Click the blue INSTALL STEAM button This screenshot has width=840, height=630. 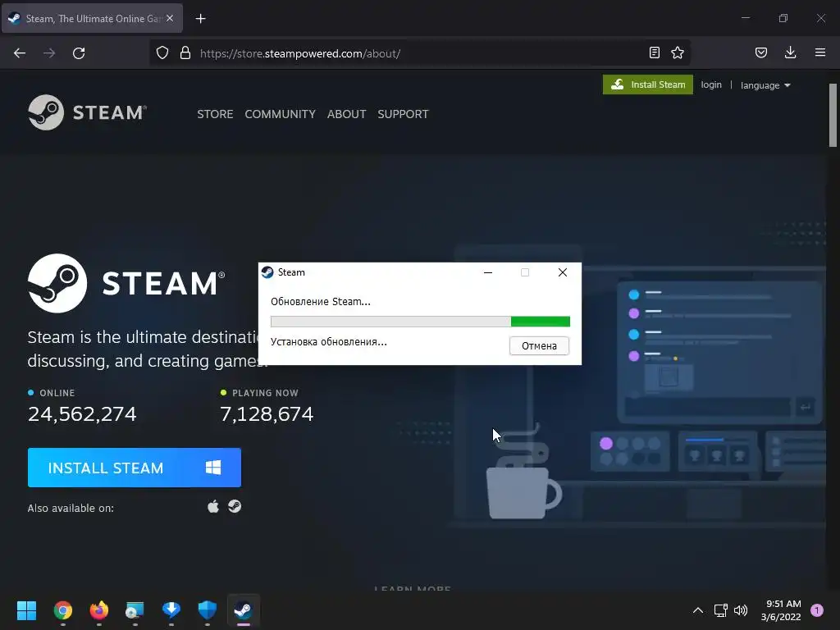135,468
